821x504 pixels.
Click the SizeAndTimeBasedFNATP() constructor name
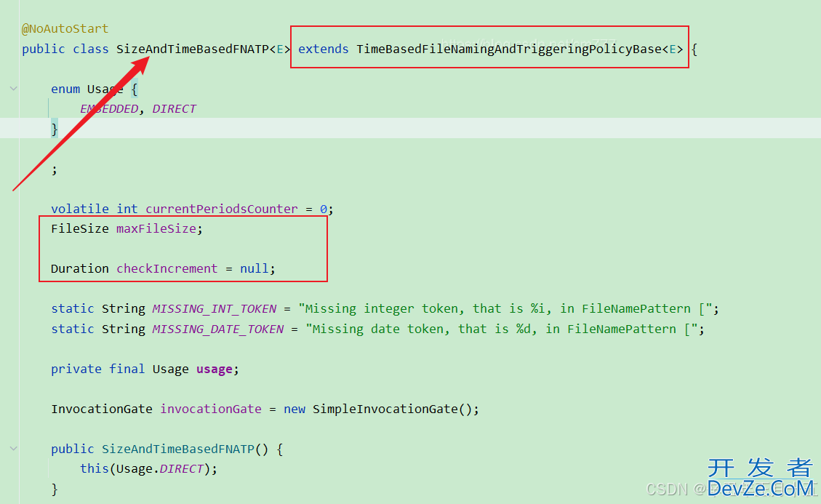pyautogui.click(x=177, y=449)
